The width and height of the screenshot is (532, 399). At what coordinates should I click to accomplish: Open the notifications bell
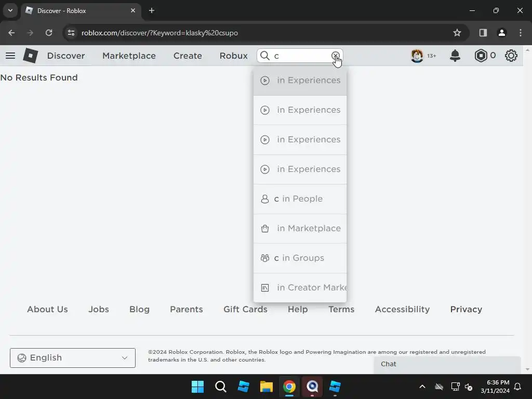coord(455,56)
